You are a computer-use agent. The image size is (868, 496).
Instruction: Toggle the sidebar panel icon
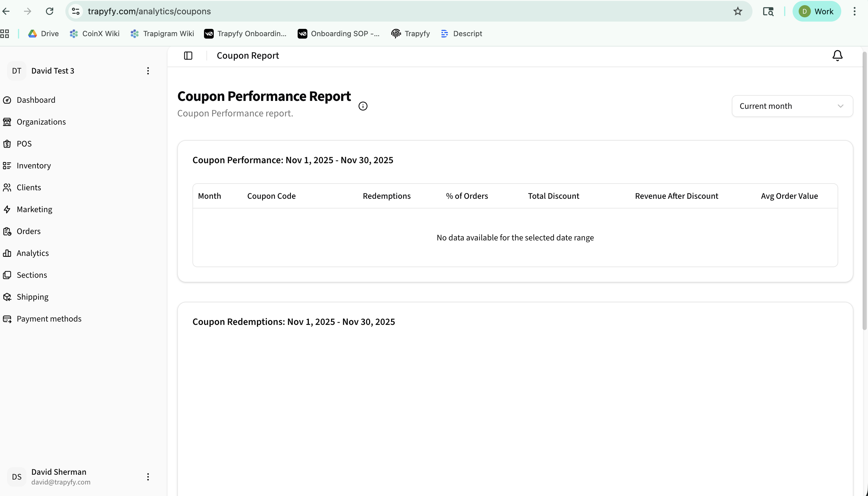(188, 56)
